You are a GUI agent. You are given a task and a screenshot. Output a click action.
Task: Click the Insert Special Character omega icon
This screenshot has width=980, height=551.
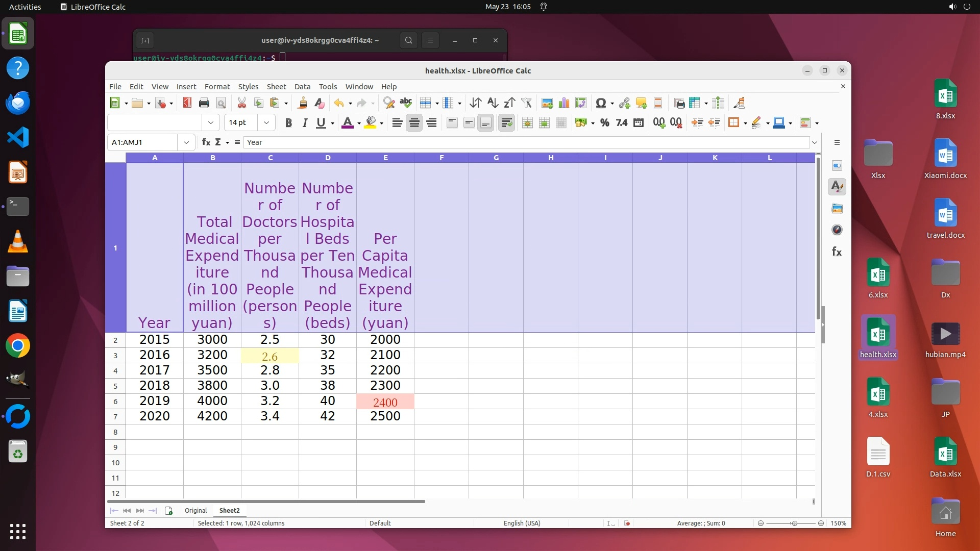(x=601, y=103)
